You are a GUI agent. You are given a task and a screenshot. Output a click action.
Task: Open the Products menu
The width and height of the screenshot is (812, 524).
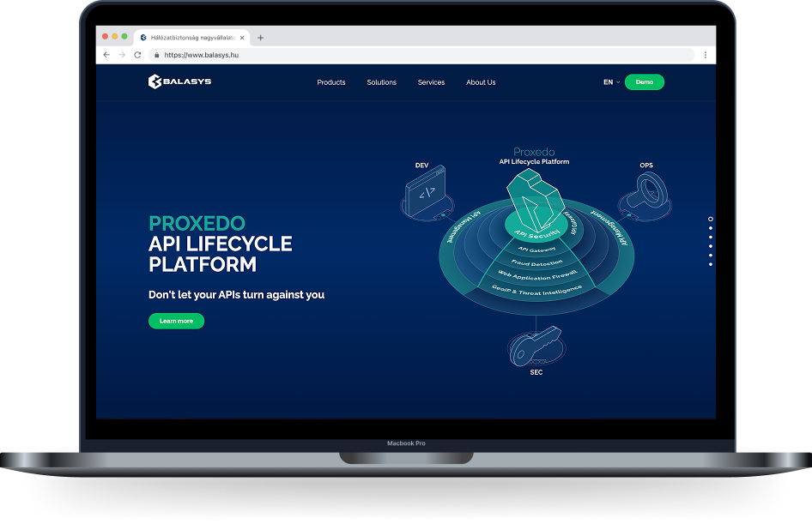pos(331,82)
